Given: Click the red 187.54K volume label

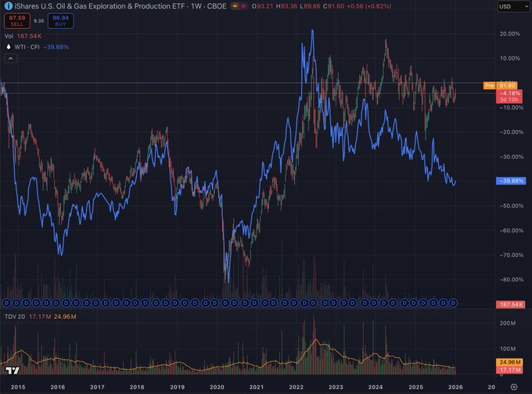Looking at the screenshot, I should tap(511, 304).
